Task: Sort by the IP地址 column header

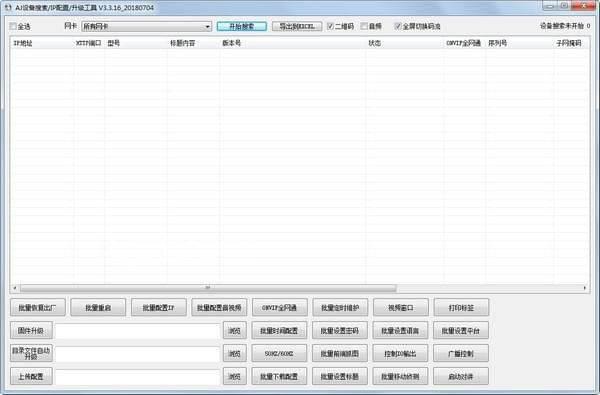Action: click(42, 43)
